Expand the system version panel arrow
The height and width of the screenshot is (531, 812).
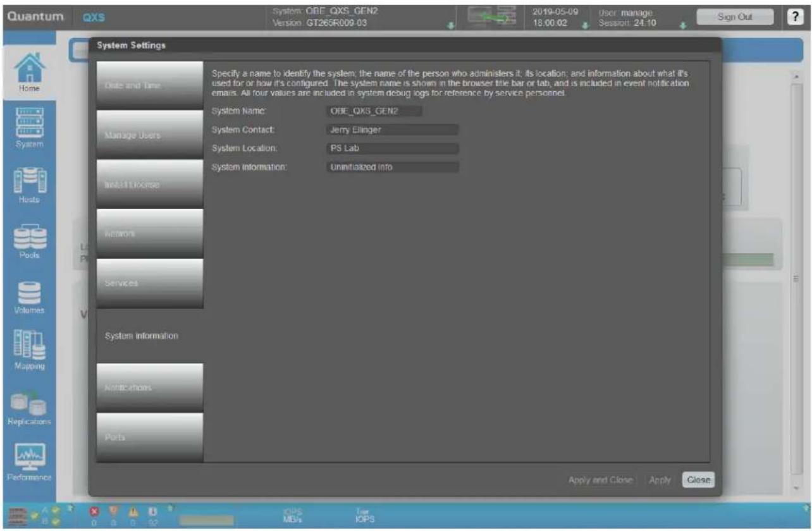pyautogui.click(x=450, y=27)
